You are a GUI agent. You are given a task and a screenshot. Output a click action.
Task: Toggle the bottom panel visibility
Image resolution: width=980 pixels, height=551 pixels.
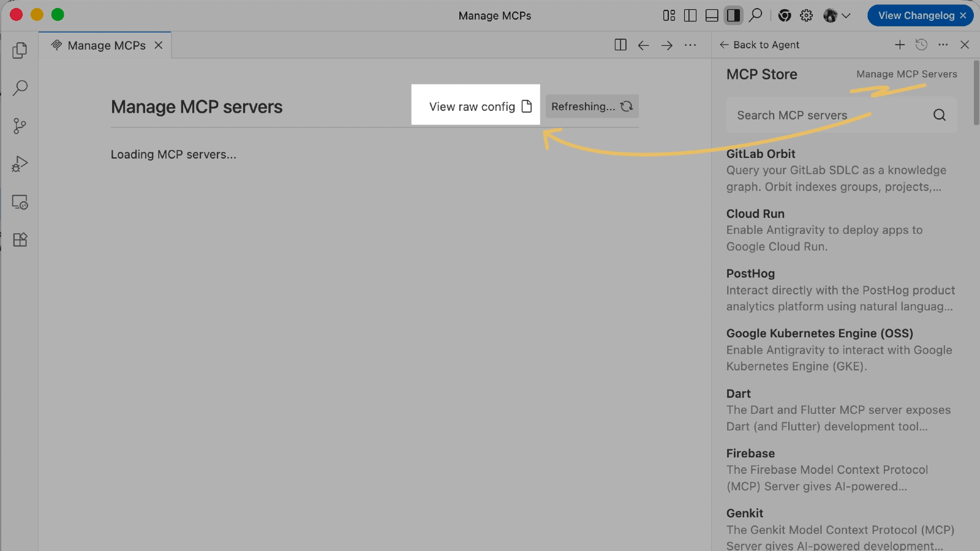(x=712, y=15)
